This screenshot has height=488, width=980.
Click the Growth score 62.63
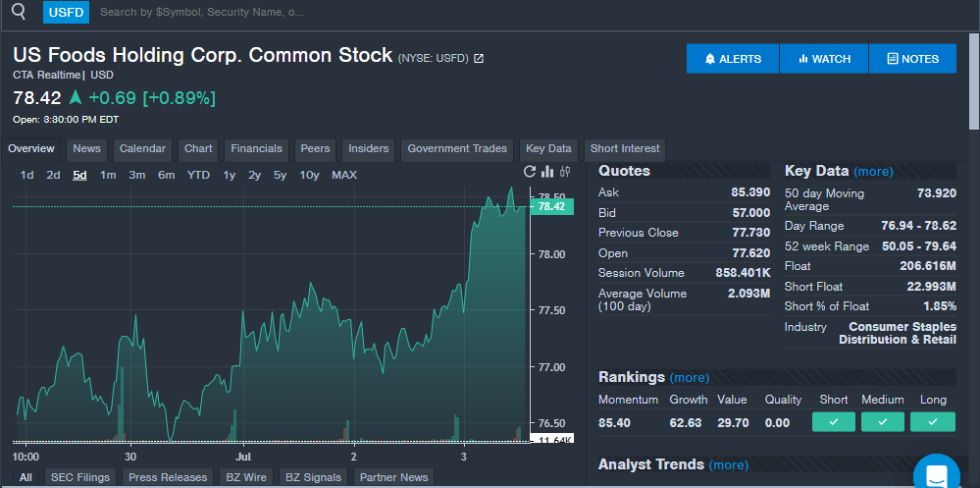coord(686,423)
